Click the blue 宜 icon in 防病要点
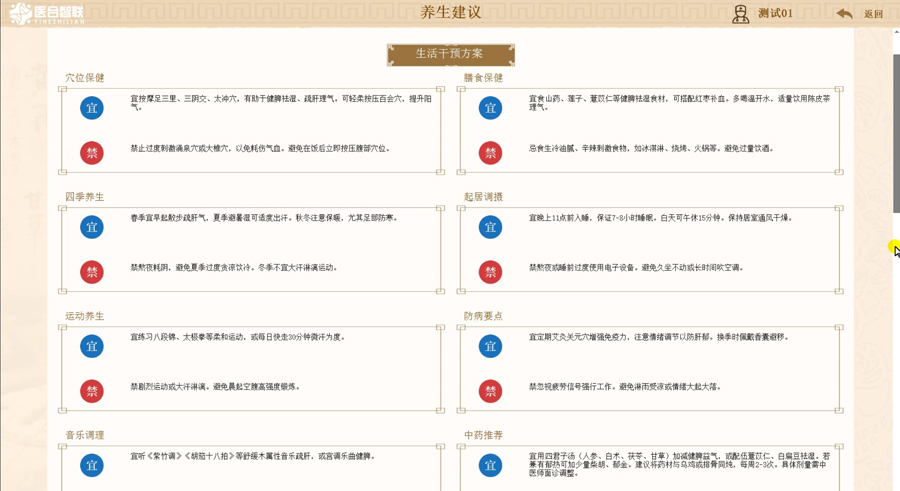900x491 pixels. click(490, 346)
